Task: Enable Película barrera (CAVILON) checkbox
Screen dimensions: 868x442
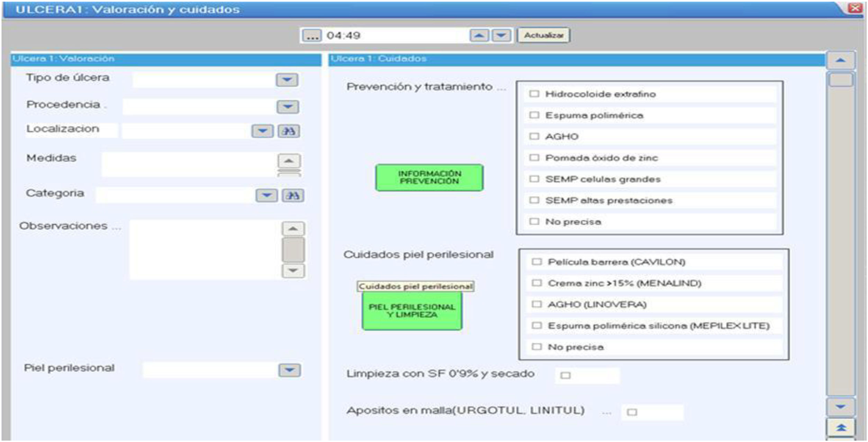Action: 536,262
